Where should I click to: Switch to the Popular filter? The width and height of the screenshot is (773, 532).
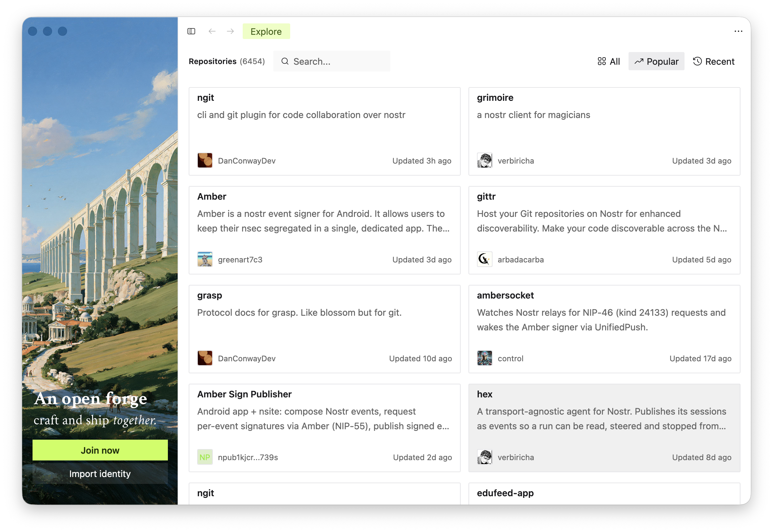[x=656, y=61]
